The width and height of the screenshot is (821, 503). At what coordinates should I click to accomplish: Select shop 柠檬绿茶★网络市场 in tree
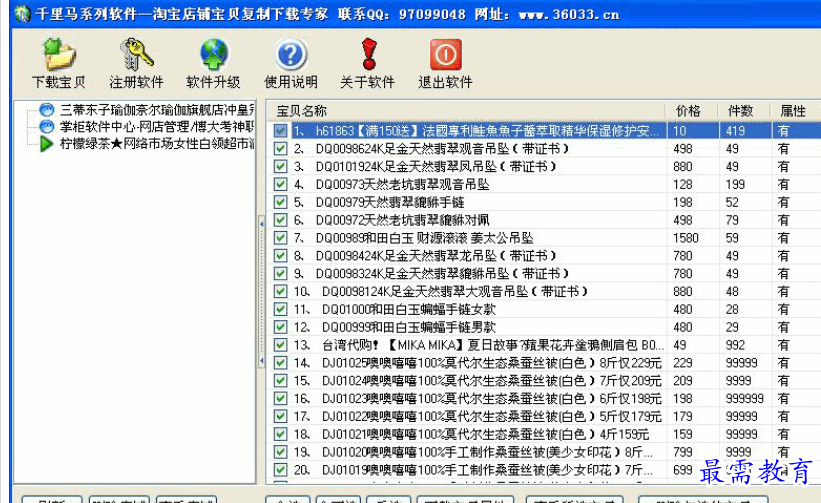click(x=157, y=143)
